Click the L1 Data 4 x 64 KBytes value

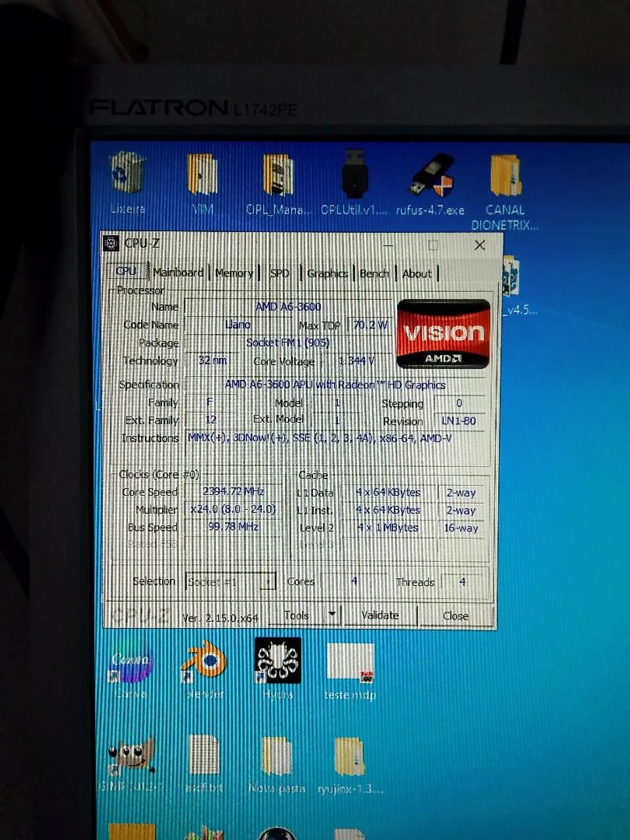click(x=388, y=492)
